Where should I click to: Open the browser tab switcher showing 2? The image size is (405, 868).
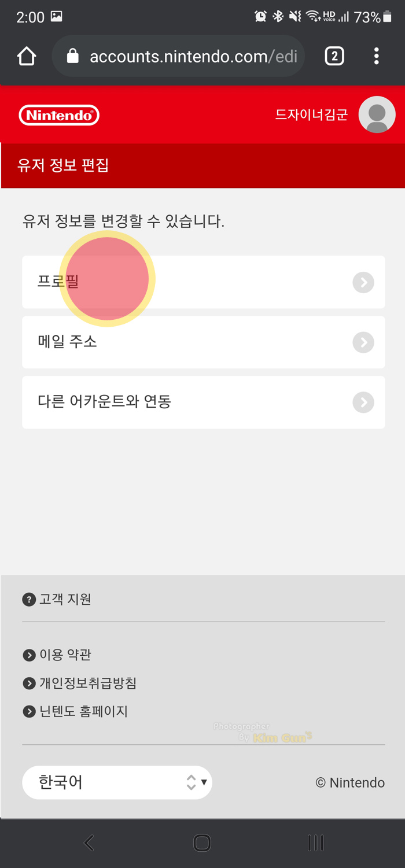pos(334,56)
